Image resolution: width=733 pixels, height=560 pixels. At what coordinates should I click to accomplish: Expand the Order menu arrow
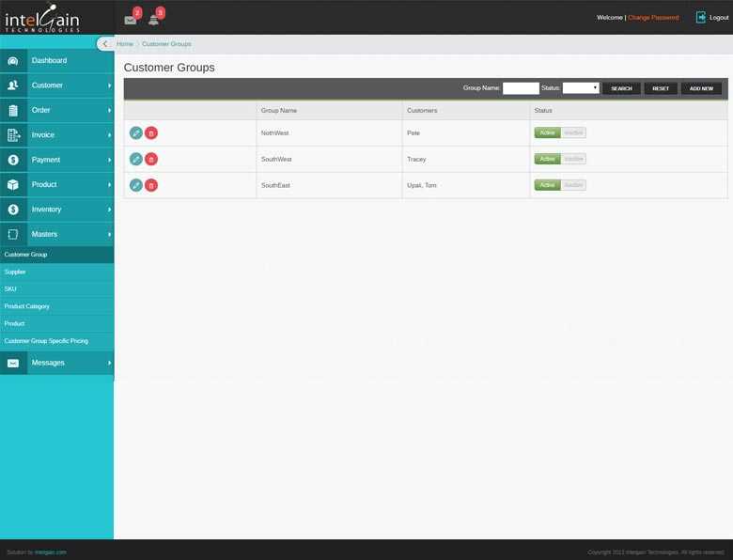[109, 110]
